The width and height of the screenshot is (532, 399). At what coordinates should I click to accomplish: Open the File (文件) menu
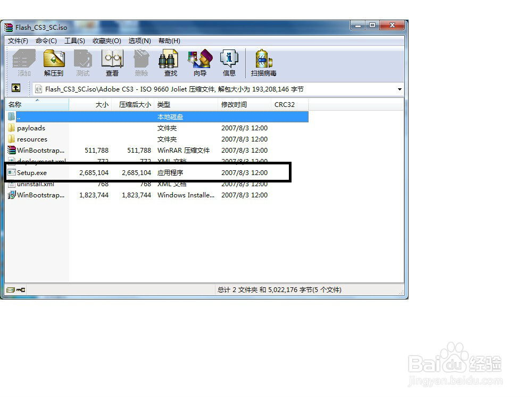click(x=18, y=41)
